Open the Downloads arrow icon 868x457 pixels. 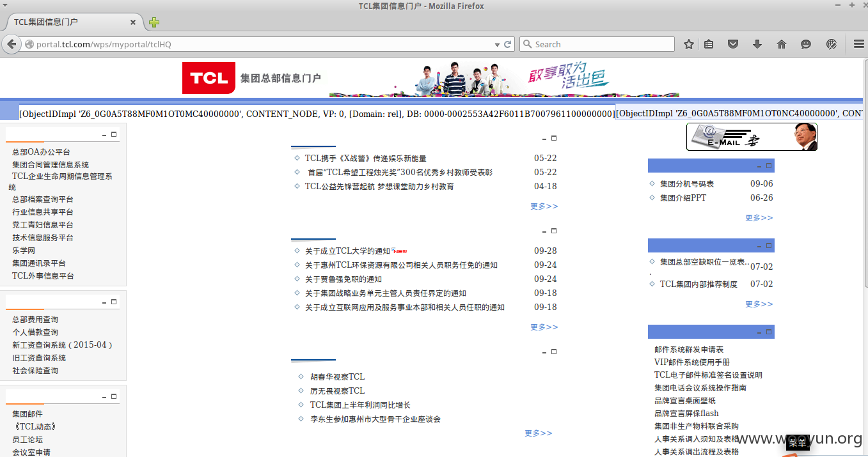tap(757, 44)
